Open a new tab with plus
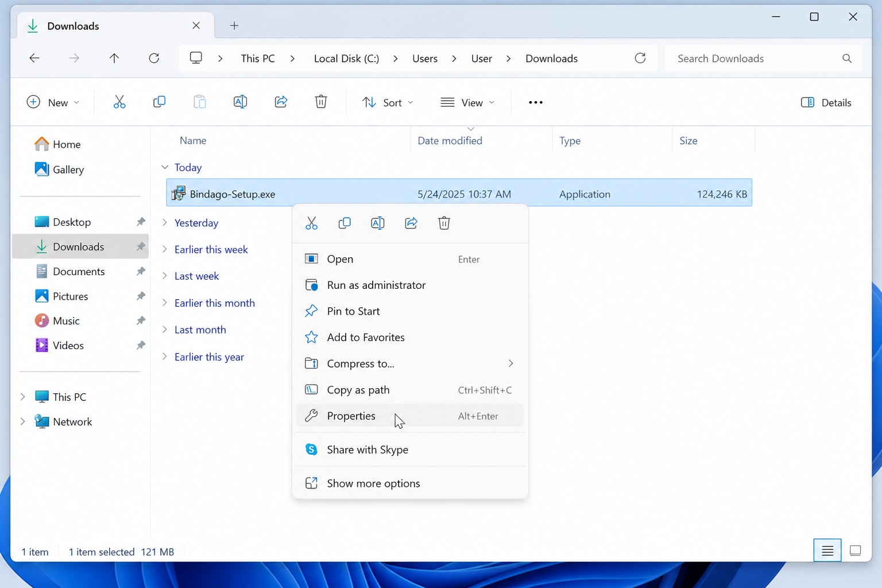The width and height of the screenshot is (882, 588). [x=234, y=25]
